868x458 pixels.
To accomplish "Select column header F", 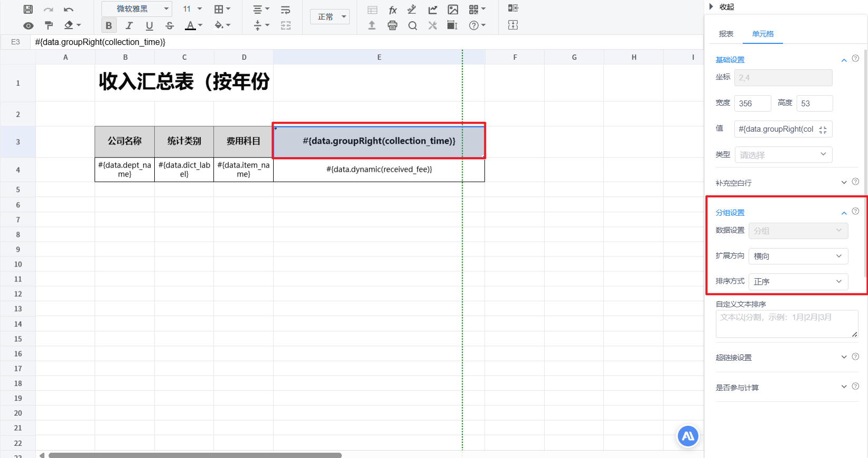I will pos(515,57).
